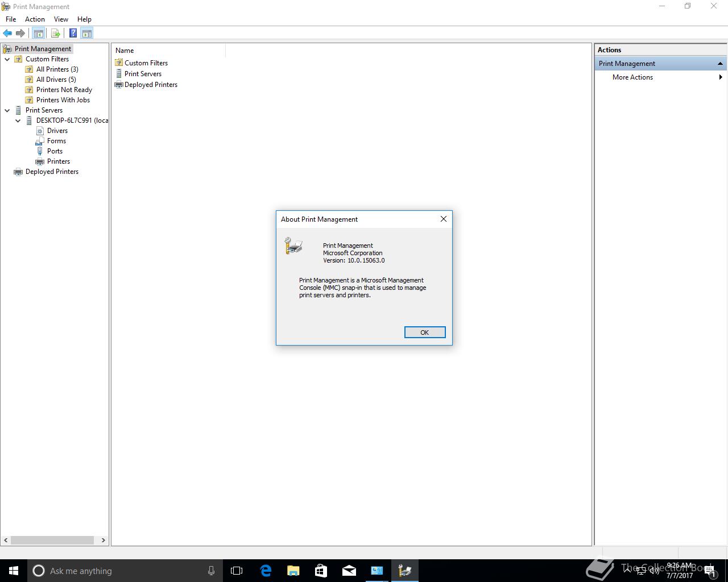Click the Cortana microphone icon
The width and height of the screenshot is (728, 582).
click(x=211, y=571)
